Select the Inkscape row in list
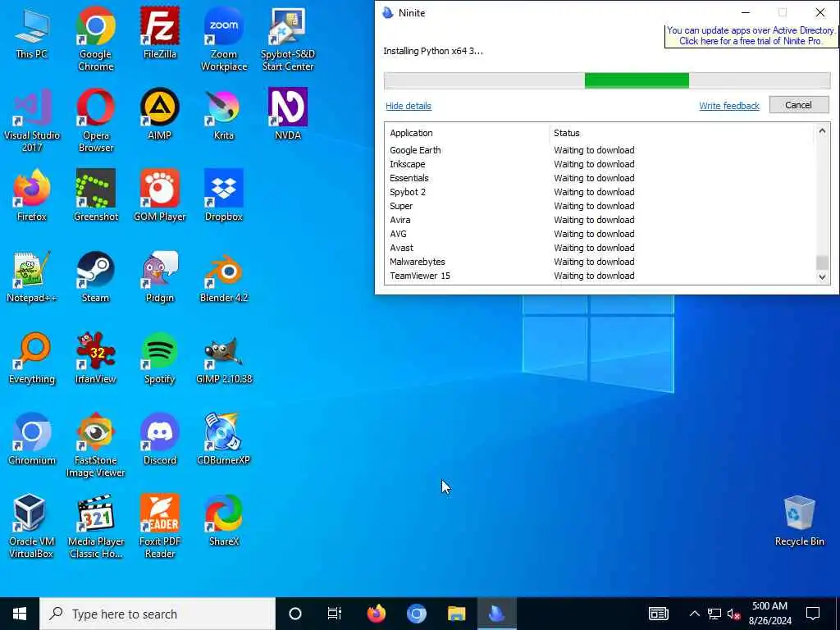This screenshot has height=630, width=840. pyautogui.click(x=600, y=164)
